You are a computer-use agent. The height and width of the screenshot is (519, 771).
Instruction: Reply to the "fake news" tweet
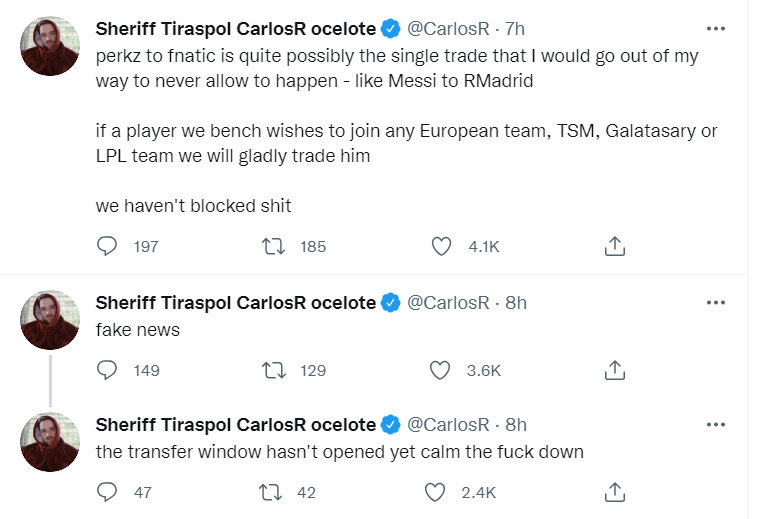(x=108, y=370)
